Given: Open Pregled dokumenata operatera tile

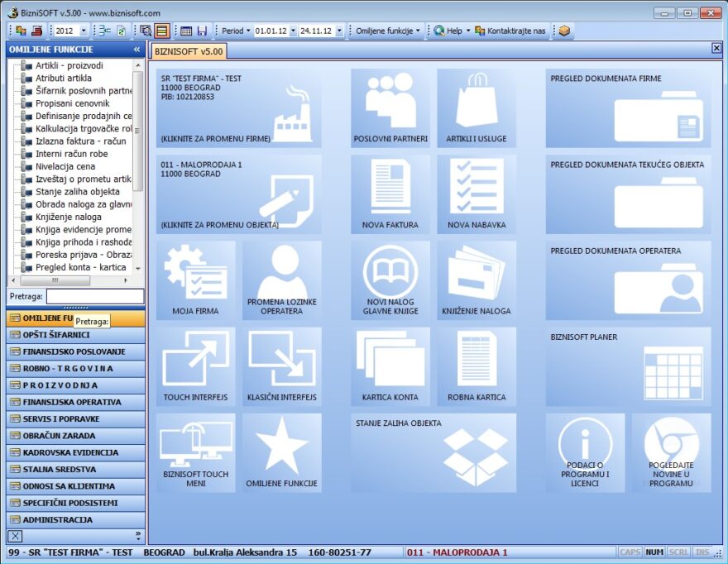Looking at the screenshot, I should click(628, 281).
